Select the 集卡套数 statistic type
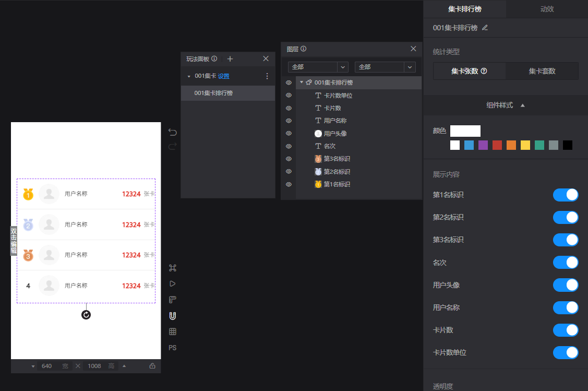Viewport: 588px width, 391px height. (x=542, y=71)
